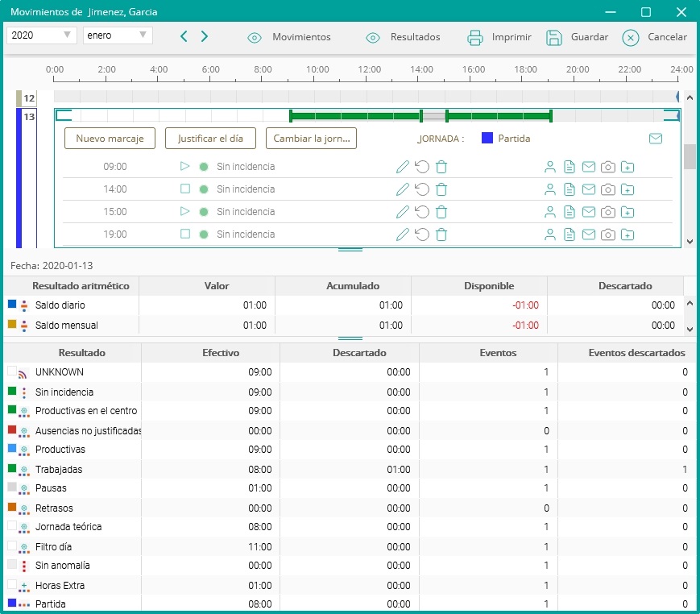700x614 pixels.
Task: Sort by the Eventos descartados column header
Action: [x=627, y=353]
